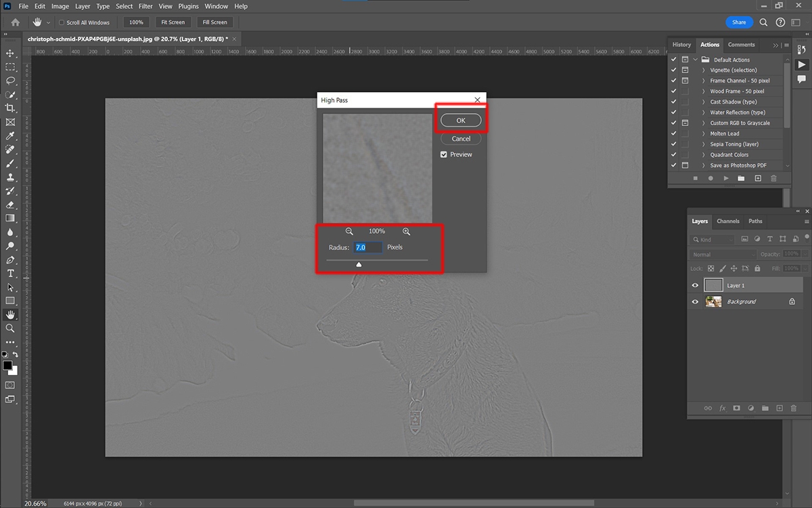Click the Fit Screen button
Viewport: 812px width, 508px height.
173,22
